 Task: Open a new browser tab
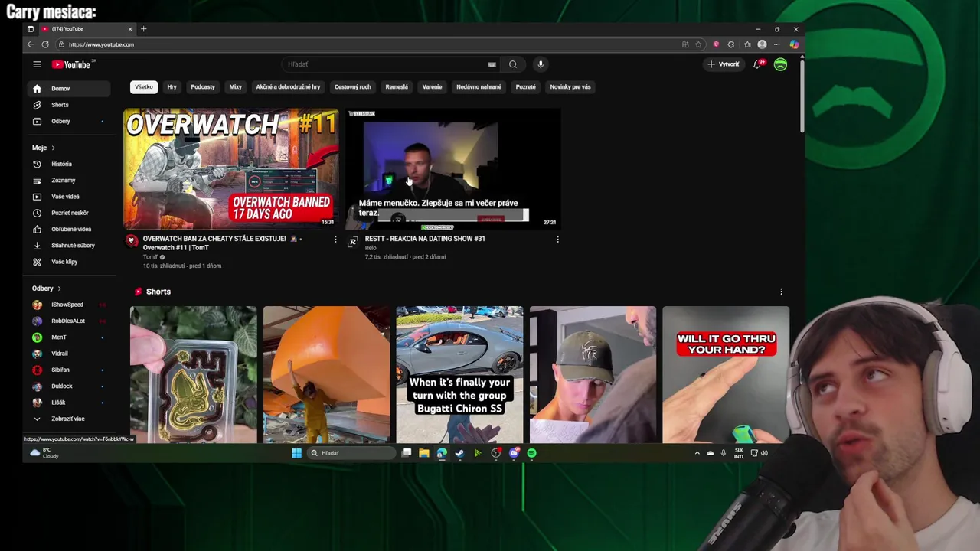143,29
